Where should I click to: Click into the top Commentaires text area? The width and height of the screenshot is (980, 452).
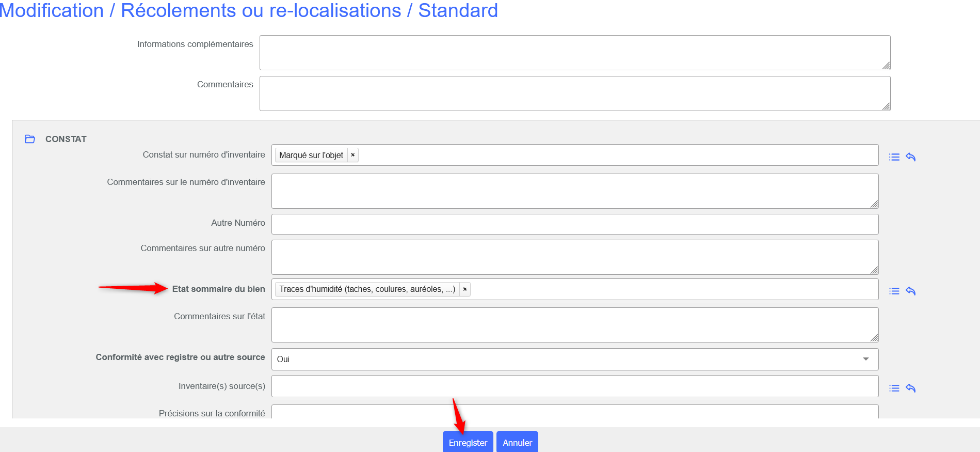[574, 93]
